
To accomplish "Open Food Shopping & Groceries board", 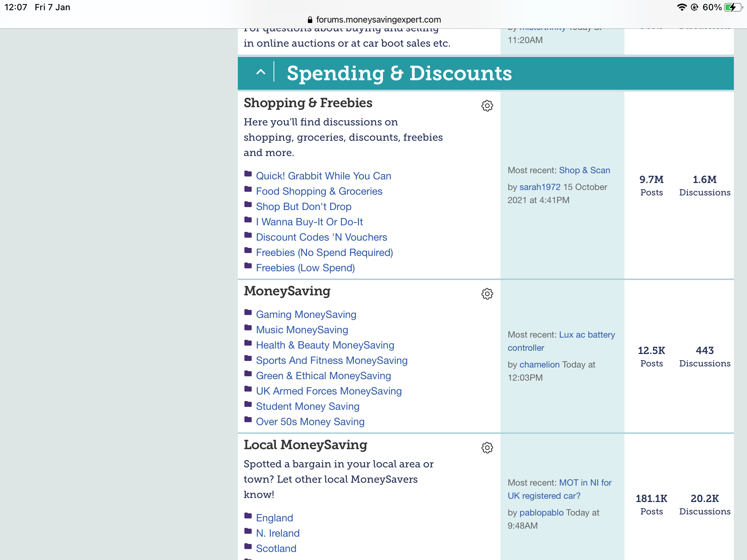I will 319,191.
